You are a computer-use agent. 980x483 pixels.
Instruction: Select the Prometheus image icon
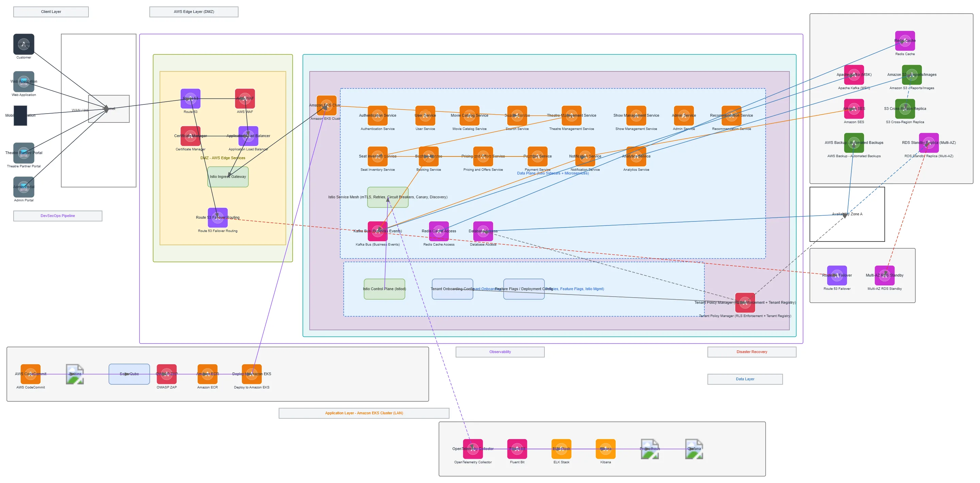(650, 449)
